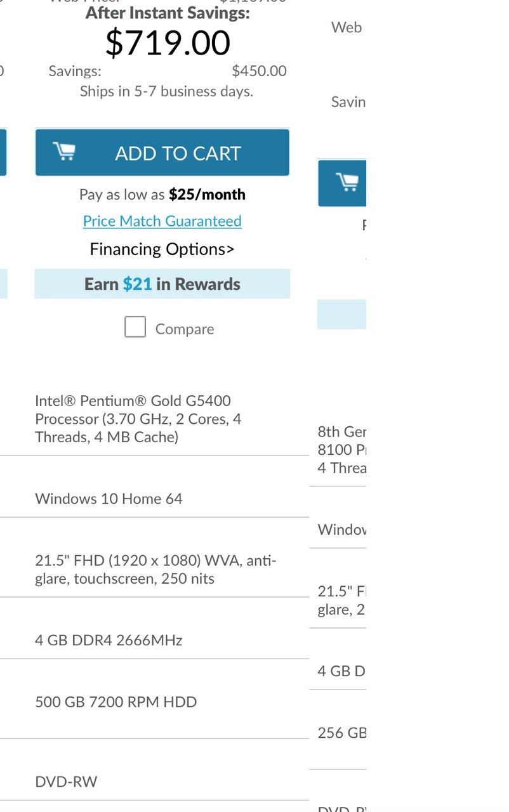The image size is (509, 812).
Task: Click the ADD TO CART button for $719.00 model
Action: [x=162, y=152]
